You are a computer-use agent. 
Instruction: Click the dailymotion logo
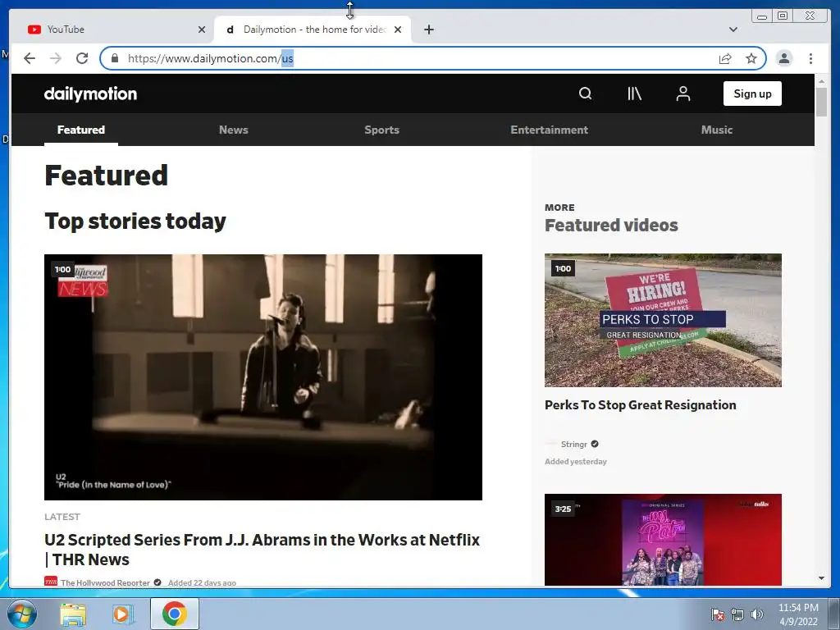(90, 94)
